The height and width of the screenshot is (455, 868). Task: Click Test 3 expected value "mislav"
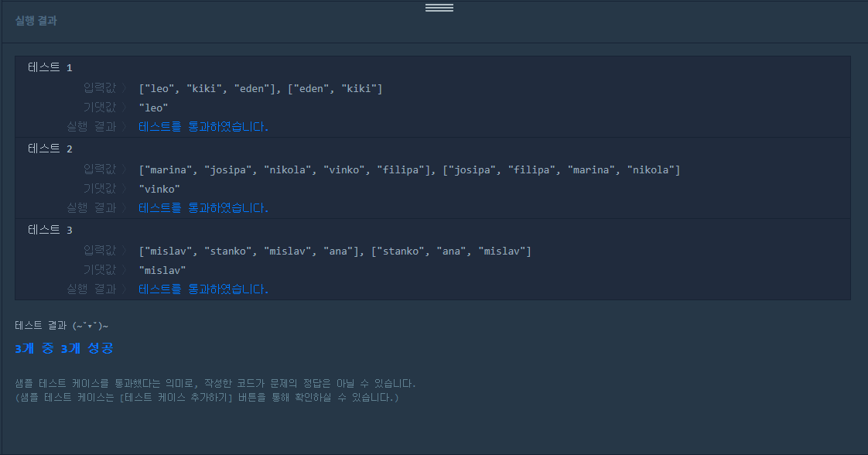click(162, 271)
